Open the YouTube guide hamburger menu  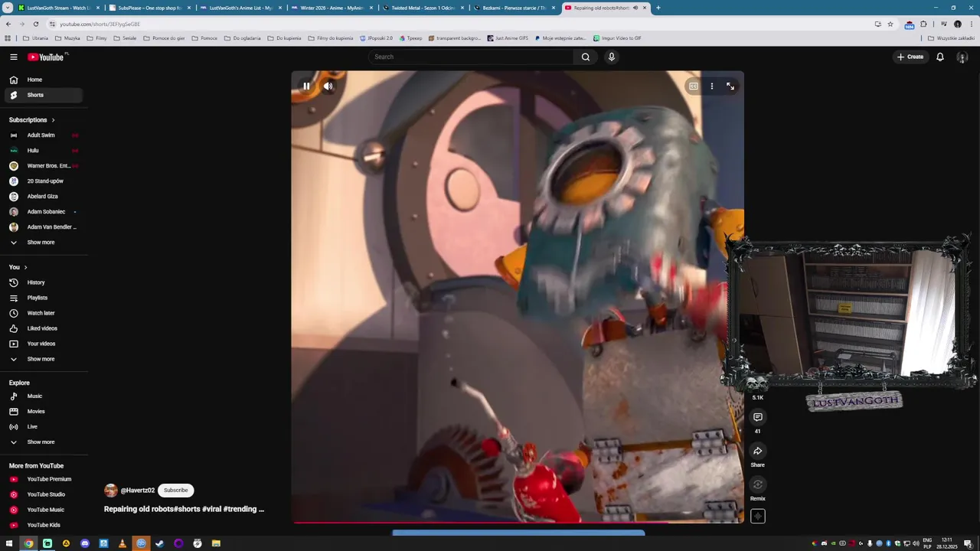(13, 57)
